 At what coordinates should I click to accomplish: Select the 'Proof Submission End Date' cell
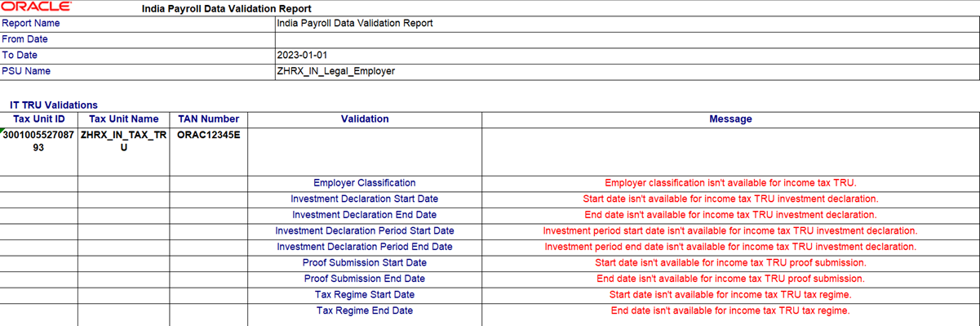tap(365, 279)
